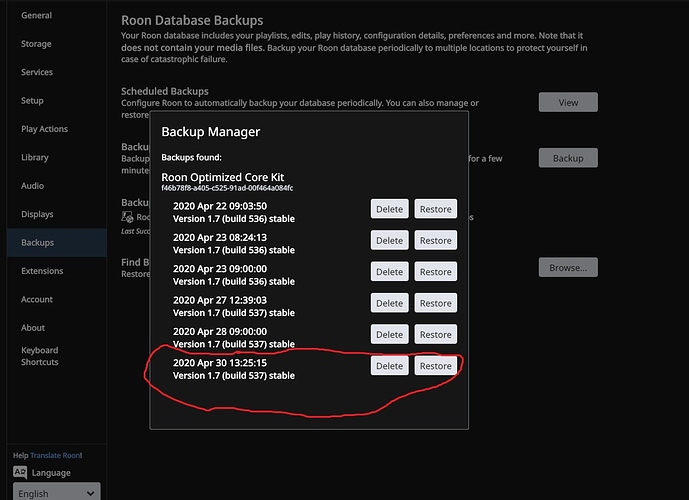Click the 2020 Apr 27 12:39:03 timestamp
Screen dimensions: 689x500
[x=220, y=300]
